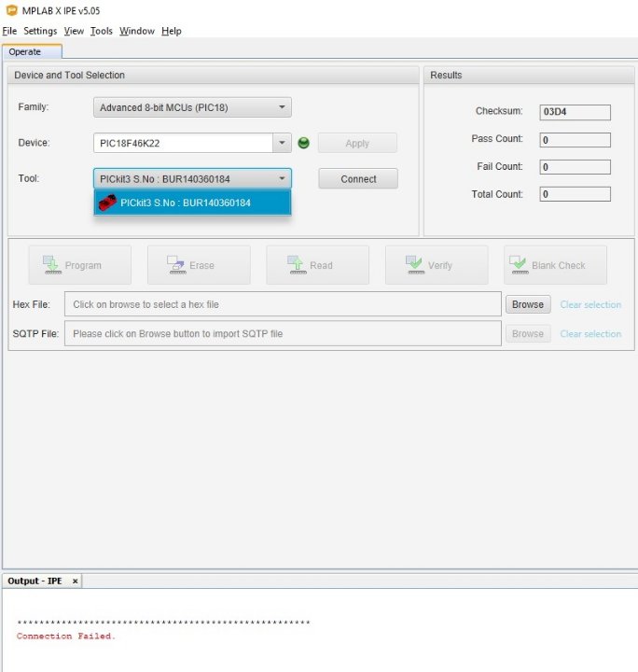This screenshot has width=638, height=672.
Task: Switch to the Operate tab
Action: tap(32, 51)
